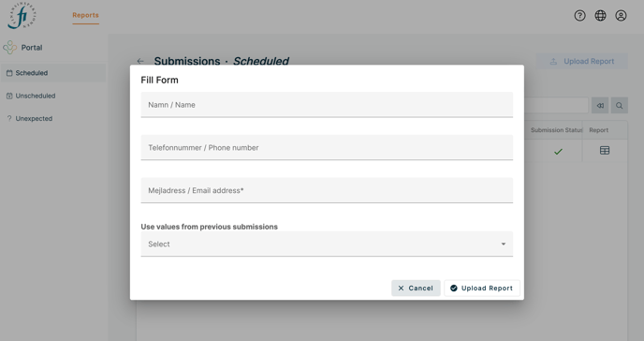Click the magnifier search icon button
This screenshot has height=341, width=644.
pyautogui.click(x=619, y=106)
